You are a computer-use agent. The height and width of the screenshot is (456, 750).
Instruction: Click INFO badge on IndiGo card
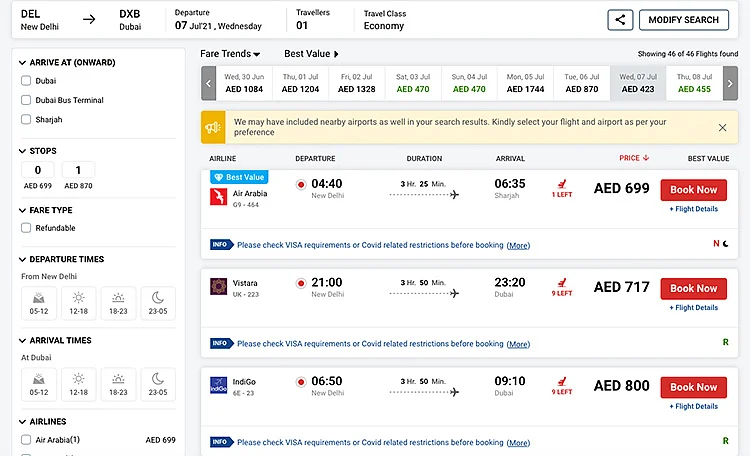click(x=221, y=442)
